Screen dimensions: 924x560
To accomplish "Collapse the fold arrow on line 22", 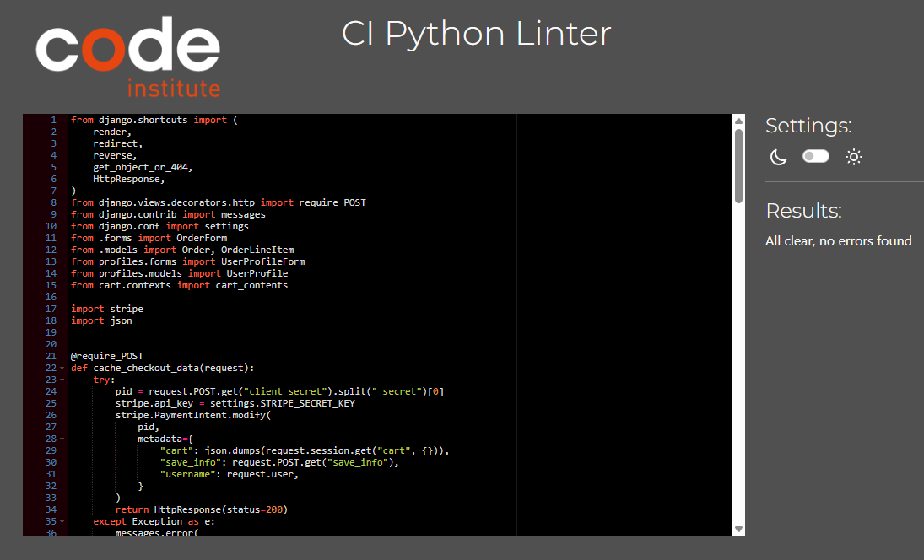I will point(62,368).
